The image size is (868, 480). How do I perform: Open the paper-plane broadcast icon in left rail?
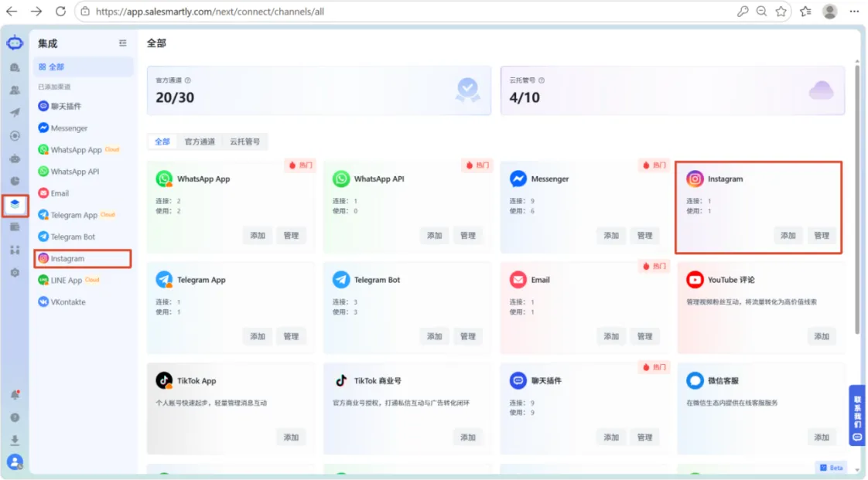click(15, 113)
